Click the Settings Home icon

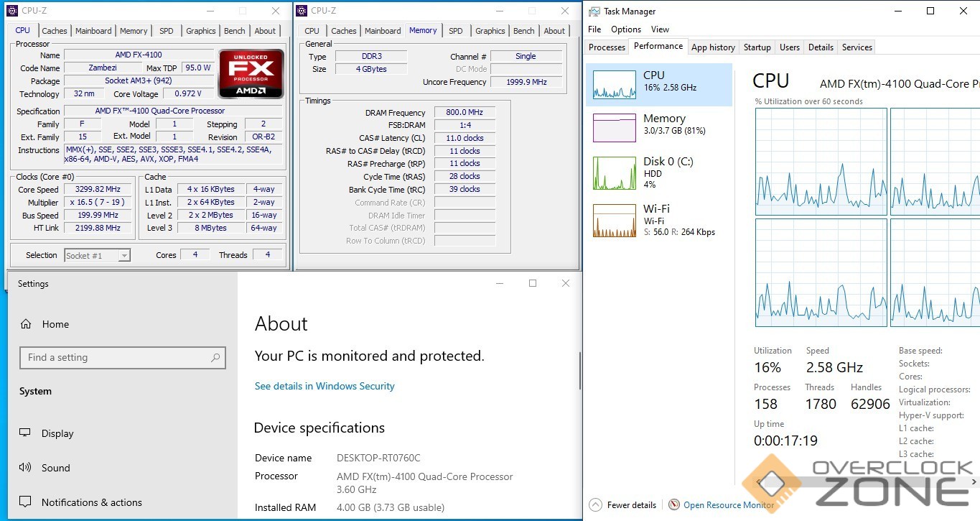tap(26, 324)
